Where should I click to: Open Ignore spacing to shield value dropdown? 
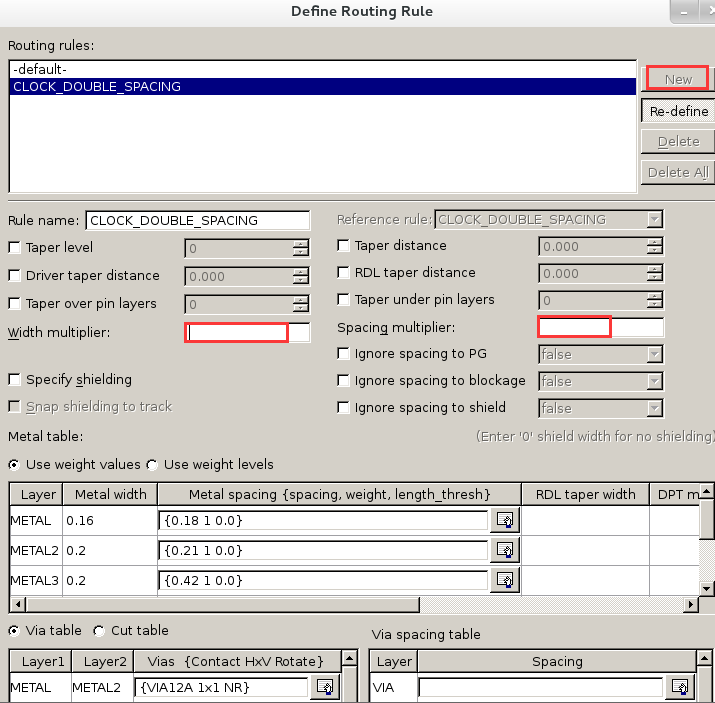654,408
